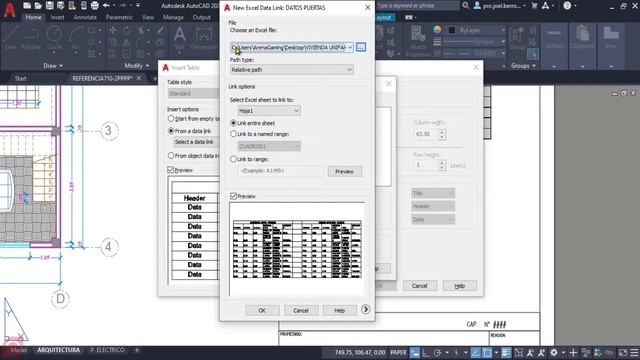Select the Rotate tool in Modify panel
The image size is (640, 360).
click(x=127, y=30)
